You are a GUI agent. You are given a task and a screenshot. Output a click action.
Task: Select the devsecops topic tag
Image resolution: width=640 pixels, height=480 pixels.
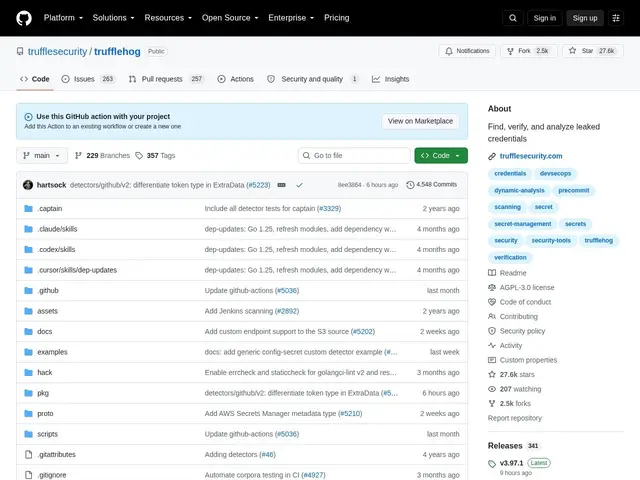coord(555,173)
